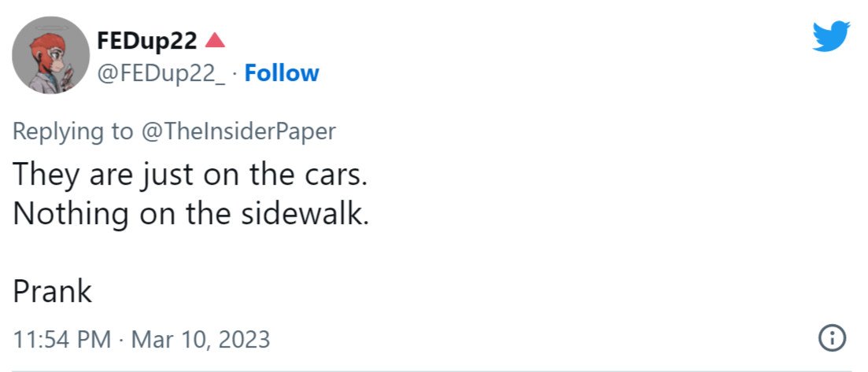868x372 pixels.
Task: Click 'Nothing on the sidewalk.' line
Action: click(x=191, y=215)
